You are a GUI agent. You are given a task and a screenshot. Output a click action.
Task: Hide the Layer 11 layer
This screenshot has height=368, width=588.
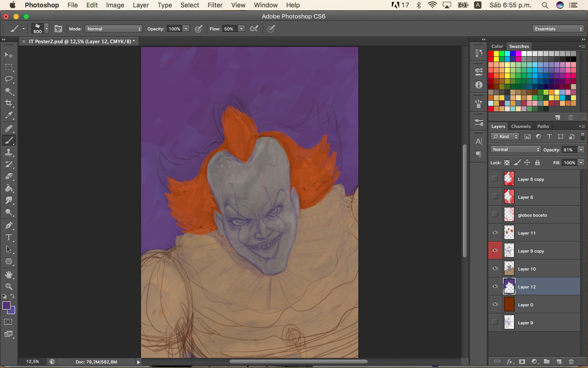[495, 233]
